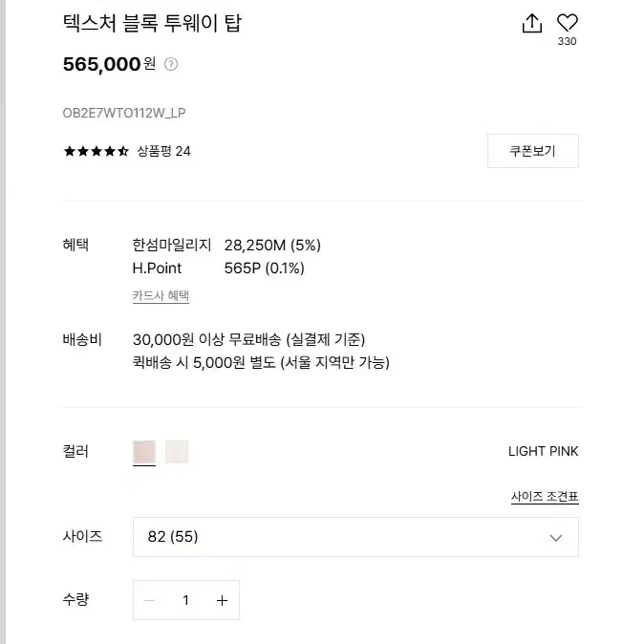Open the 82 (55) size selector
Screen dimensions: 644x644
pos(355,537)
